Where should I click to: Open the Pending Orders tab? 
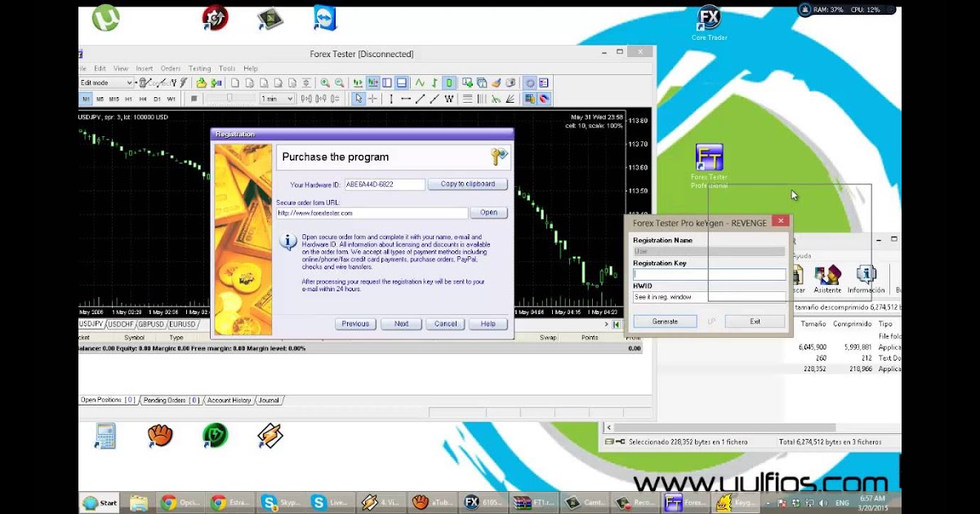click(171, 401)
